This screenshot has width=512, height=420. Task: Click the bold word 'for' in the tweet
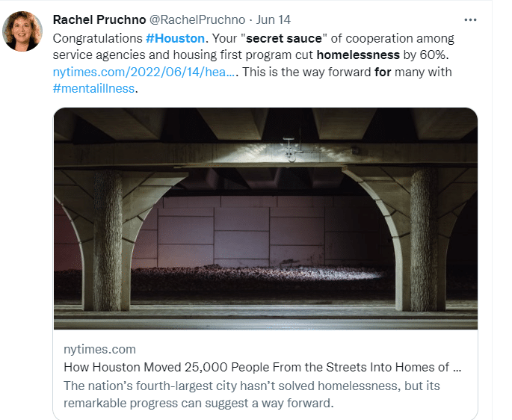pos(383,72)
